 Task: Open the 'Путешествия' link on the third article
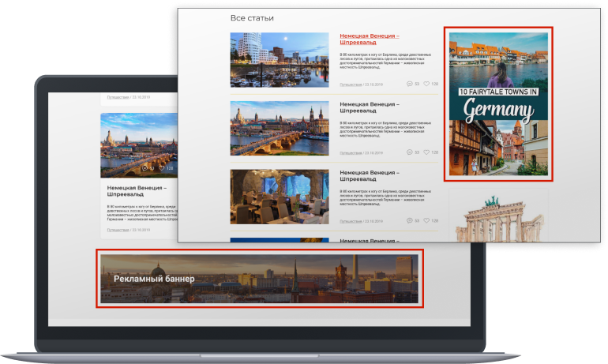coord(351,222)
